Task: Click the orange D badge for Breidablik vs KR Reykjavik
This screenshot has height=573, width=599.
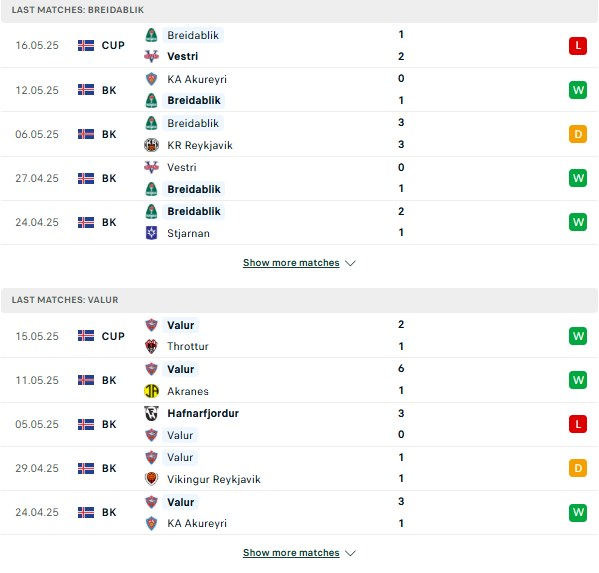Action: point(578,134)
